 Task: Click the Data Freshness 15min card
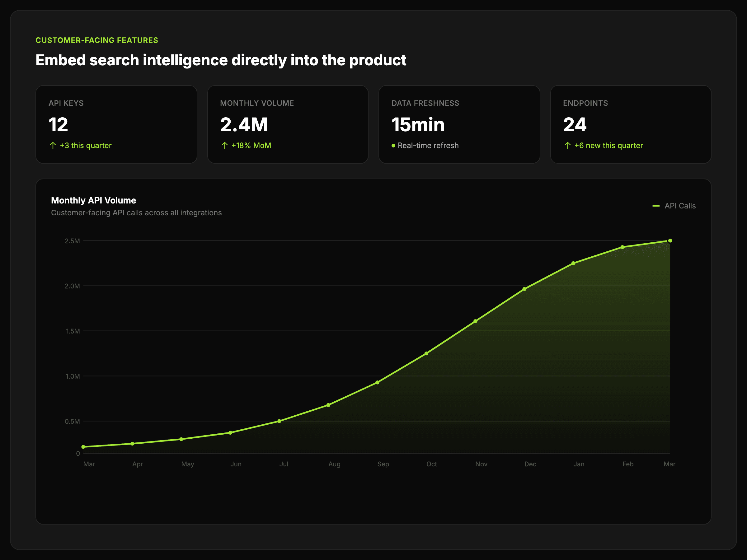(459, 124)
